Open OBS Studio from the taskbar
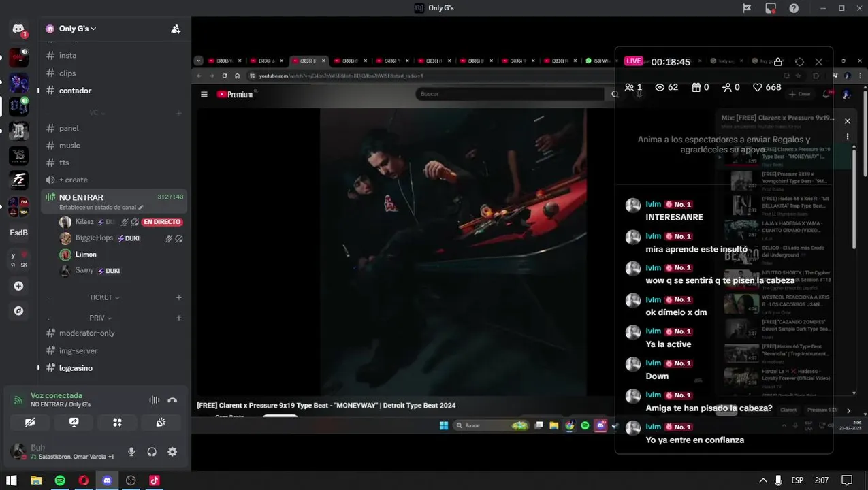 pos(131,480)
